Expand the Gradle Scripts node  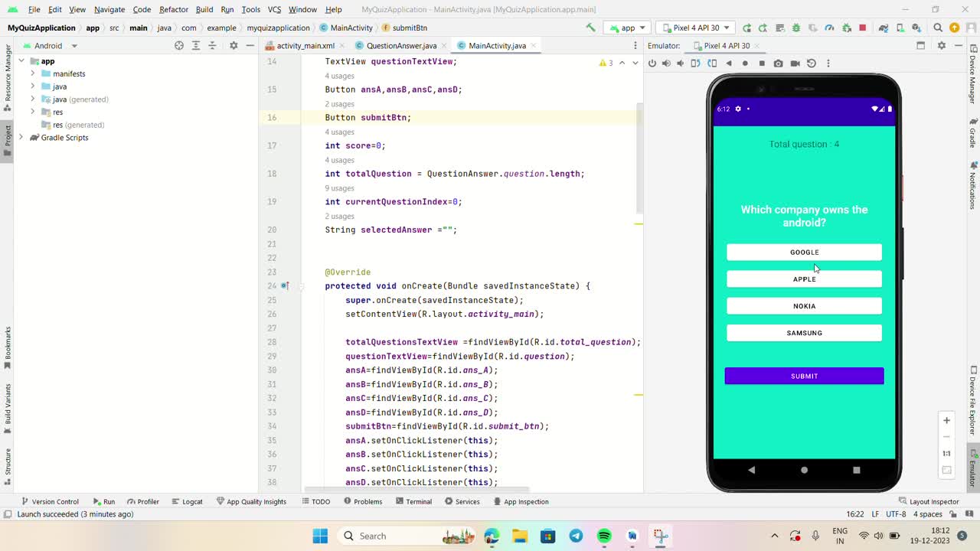coord(21,138)
